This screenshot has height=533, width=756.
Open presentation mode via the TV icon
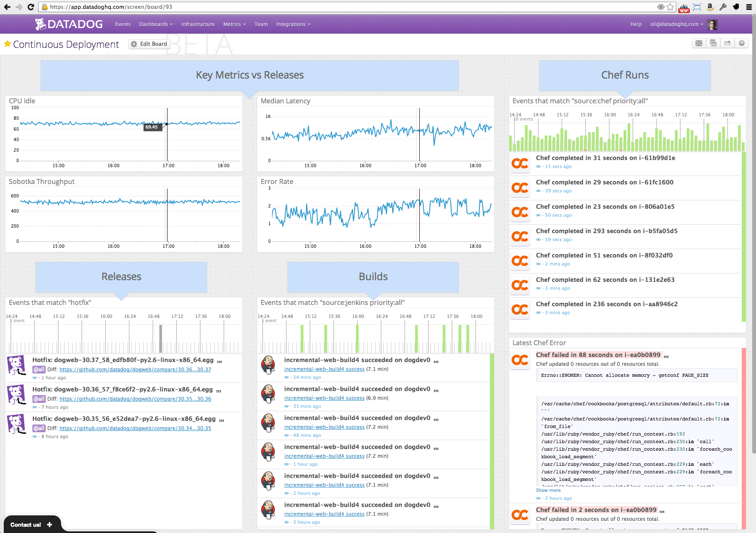[x=713, y=43]
